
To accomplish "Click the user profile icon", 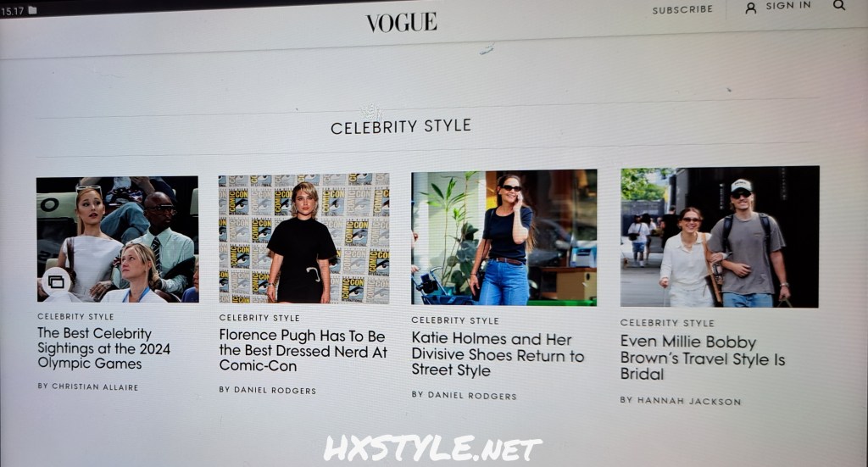I will click(x=751, y=8).
